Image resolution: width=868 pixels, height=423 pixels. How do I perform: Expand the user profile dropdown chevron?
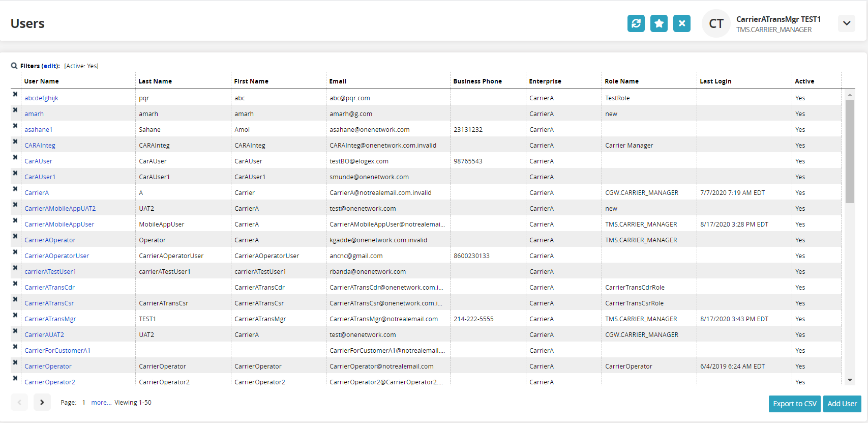(846, 23)
